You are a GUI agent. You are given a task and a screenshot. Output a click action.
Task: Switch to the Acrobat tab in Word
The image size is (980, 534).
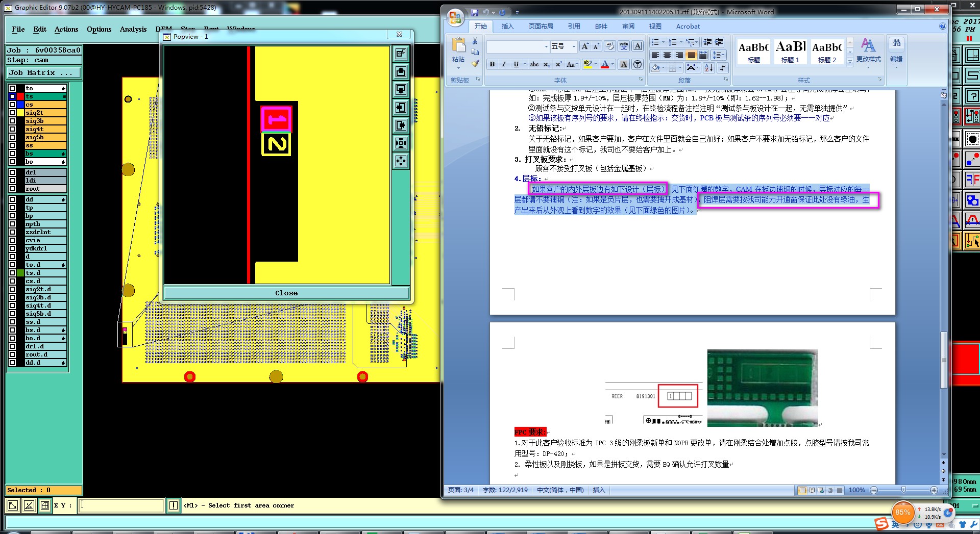point(688,27)
